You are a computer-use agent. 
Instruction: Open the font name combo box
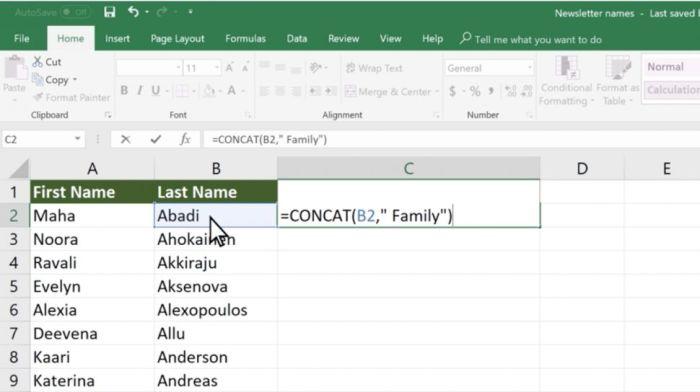point(149,68)
